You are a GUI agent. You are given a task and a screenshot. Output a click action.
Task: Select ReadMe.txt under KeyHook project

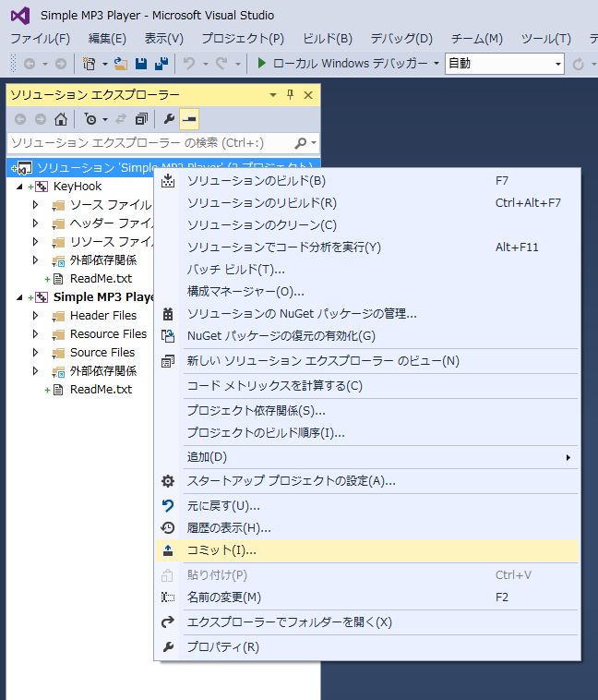click(x=101, y=279)
